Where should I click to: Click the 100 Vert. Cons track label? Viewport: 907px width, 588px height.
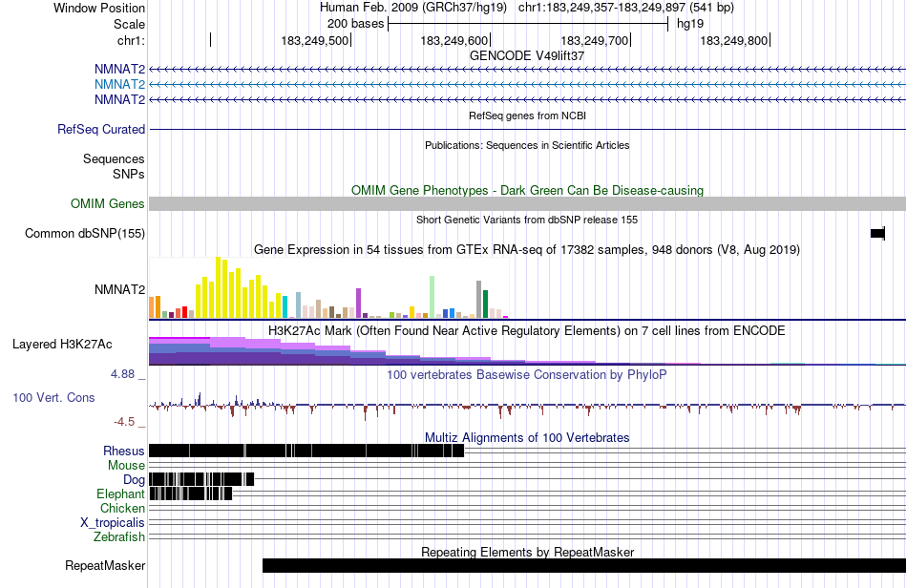point(53,398)
